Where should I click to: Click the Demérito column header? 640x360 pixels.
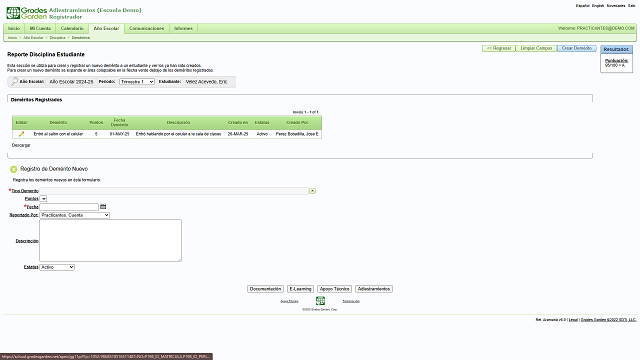pyautogui.click(x=58, y=122)
